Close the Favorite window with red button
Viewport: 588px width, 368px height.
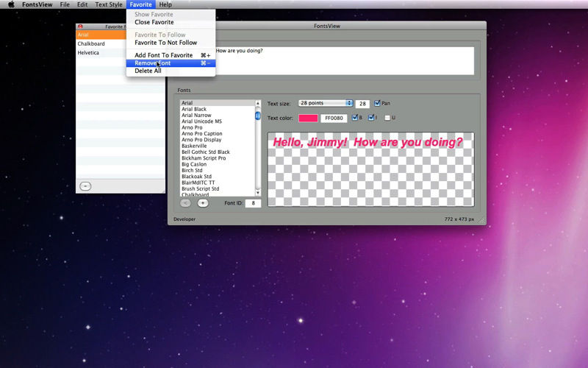point(80,26)
